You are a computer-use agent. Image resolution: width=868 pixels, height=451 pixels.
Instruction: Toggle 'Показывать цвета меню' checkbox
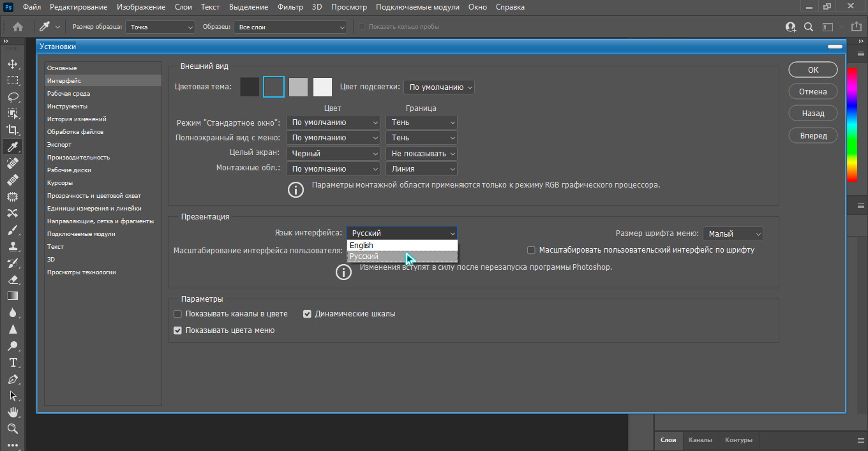pyautogui.click(x=178, y=330)
